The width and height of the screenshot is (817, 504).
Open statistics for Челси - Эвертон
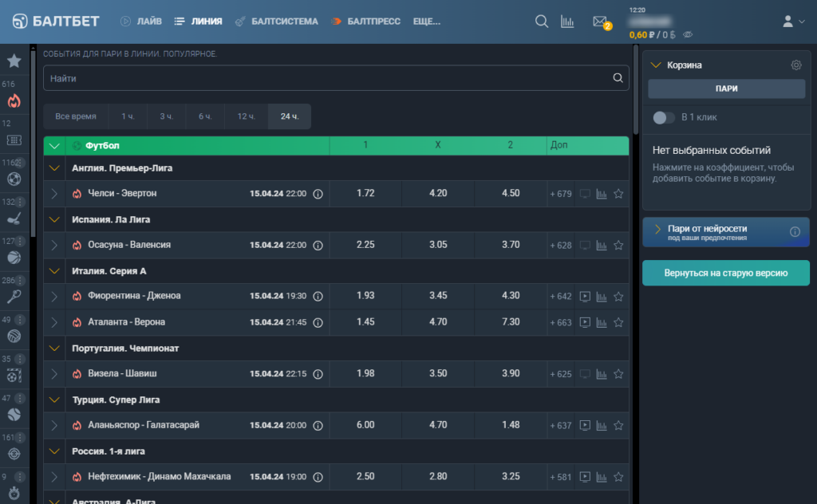[602, 194]
